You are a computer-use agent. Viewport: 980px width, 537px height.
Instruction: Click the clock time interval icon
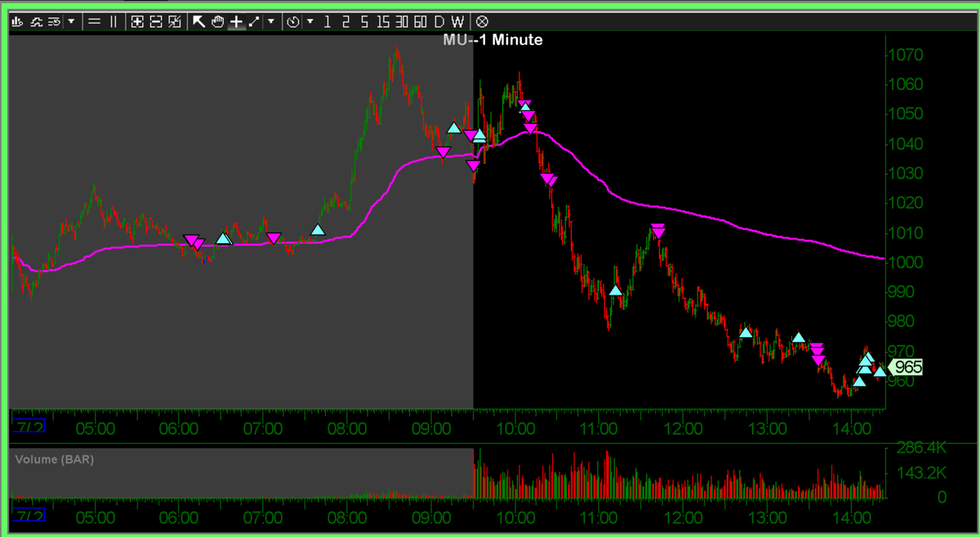click(293, 22)
